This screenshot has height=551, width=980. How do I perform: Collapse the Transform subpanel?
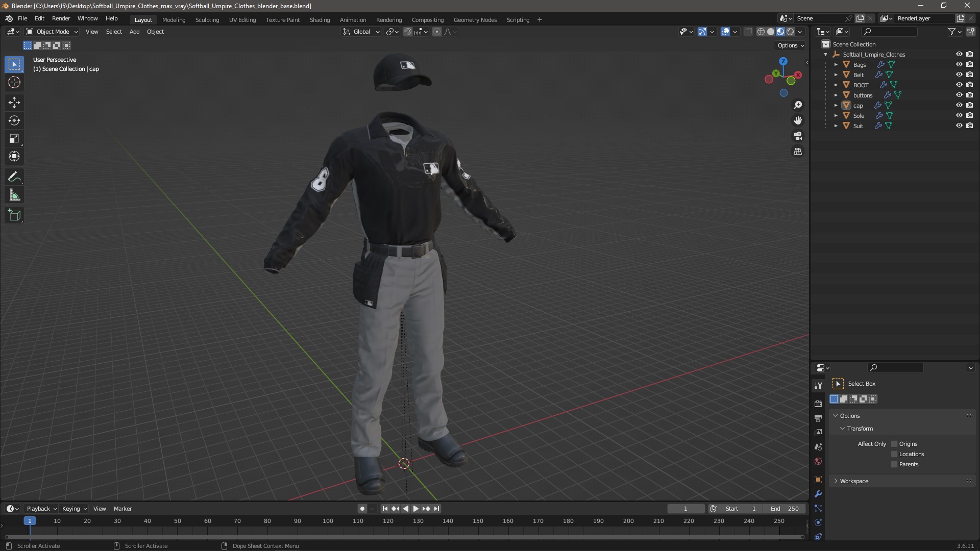tap(860, 429)
